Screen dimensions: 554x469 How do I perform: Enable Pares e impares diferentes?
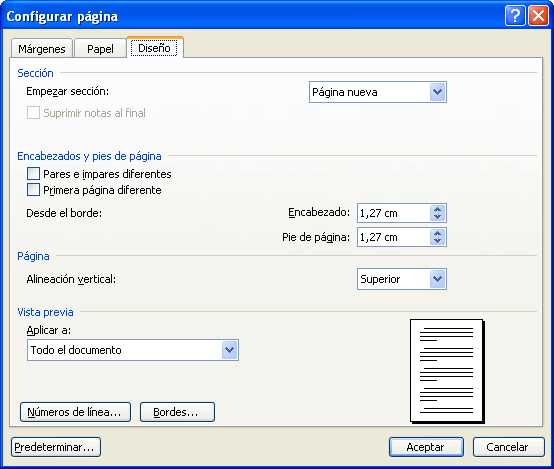pos(33,174)
